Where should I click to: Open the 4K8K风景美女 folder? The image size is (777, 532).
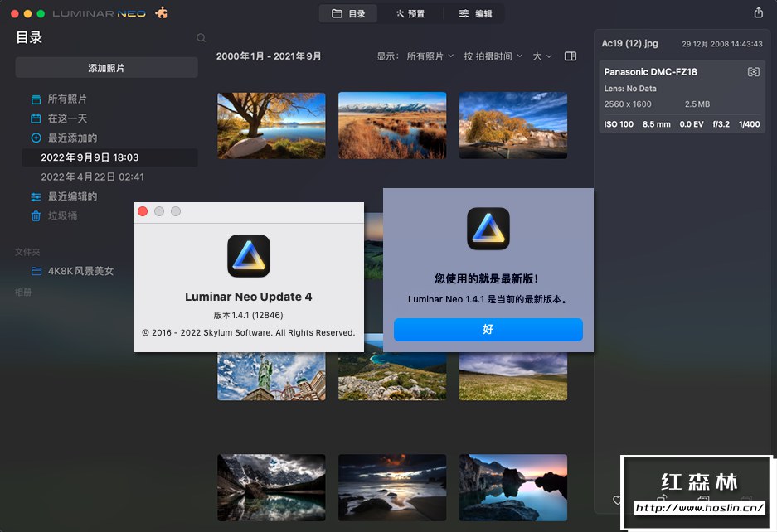tap(80, 271)
